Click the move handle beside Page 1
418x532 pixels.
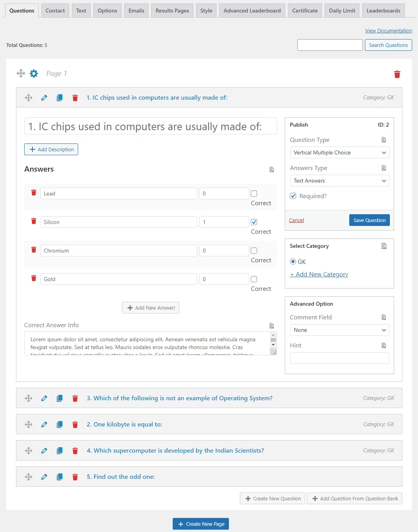(21, 73)
